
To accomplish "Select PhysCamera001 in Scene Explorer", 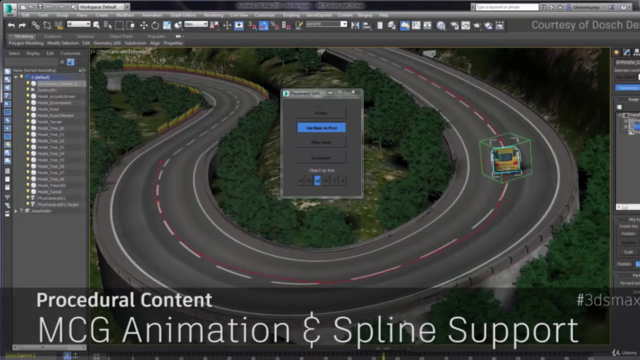I will point(51,198).
